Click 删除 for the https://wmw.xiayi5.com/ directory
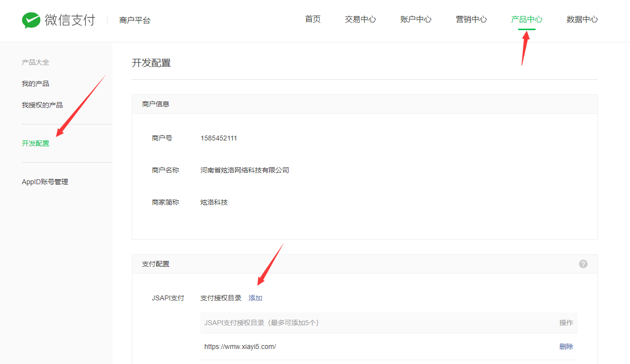Image resolution: width=630 pixels, height=364 pixels. pyautogui.click(x=566, y=347)
